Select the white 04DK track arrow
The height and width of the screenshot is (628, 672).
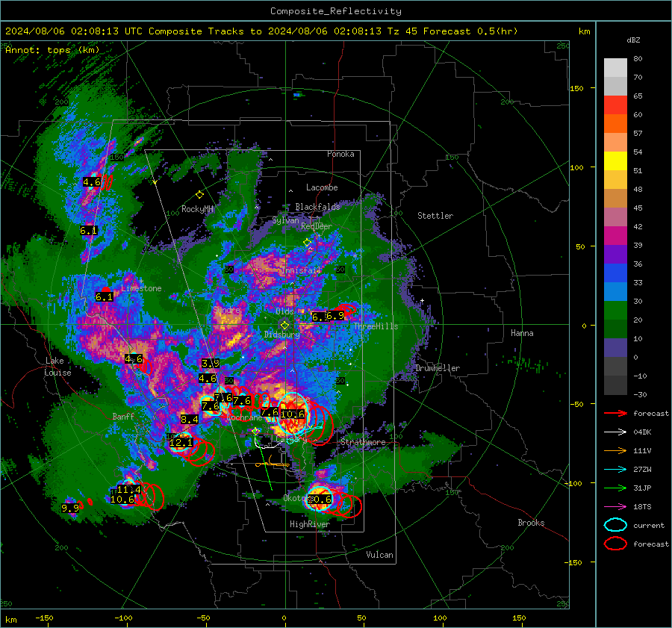pyautogui.click(x=615, y=432)
